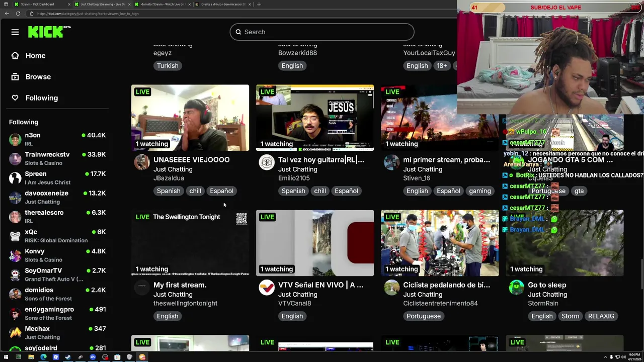Switch to domiilol Stream browser tab
644x362 pixels.
point(162,4)
